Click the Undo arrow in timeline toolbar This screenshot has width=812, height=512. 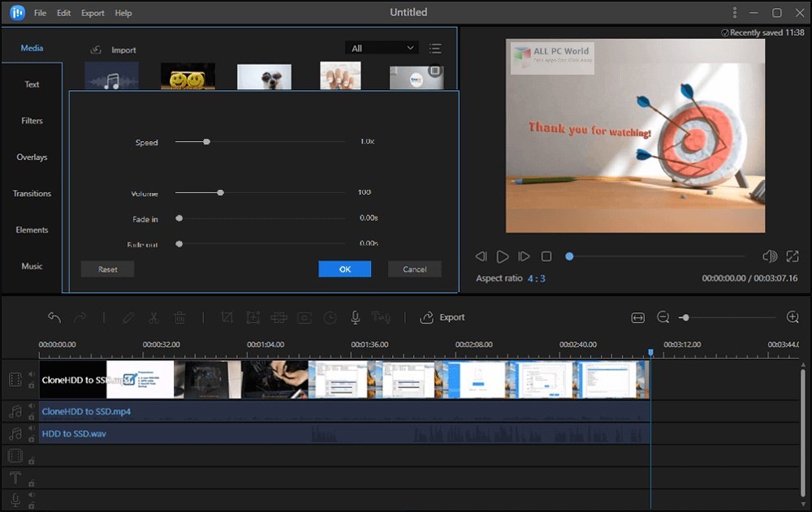pyautogui.click(x=54, y=317)
